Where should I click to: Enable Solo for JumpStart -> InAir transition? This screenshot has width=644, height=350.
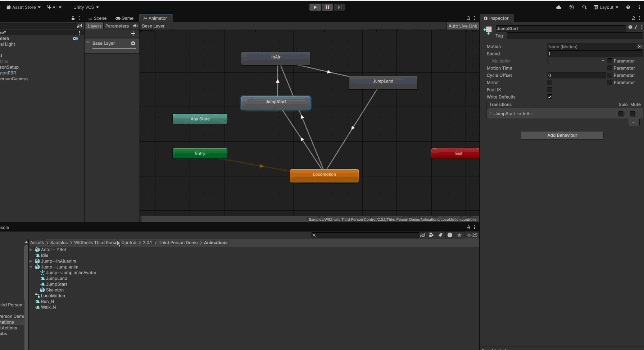tap(621, 114)
